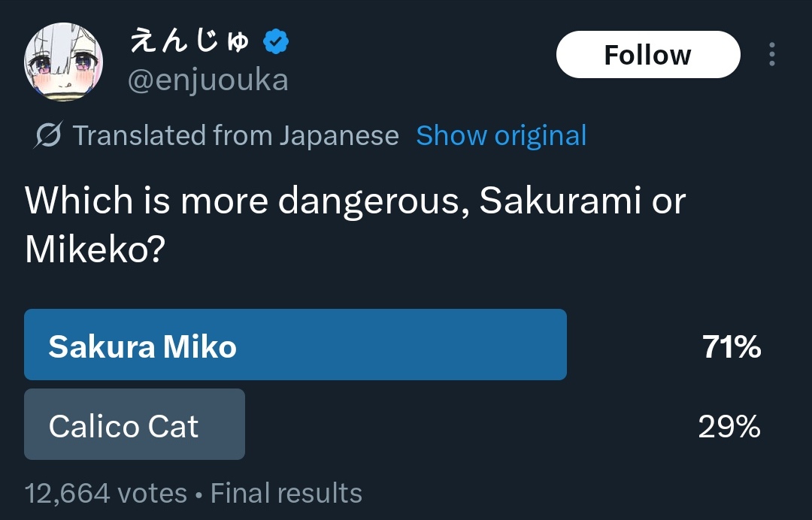This screenshot has width=812, height=520.
Task: Open the えんじゅ profile avatar
Action: 63,62
